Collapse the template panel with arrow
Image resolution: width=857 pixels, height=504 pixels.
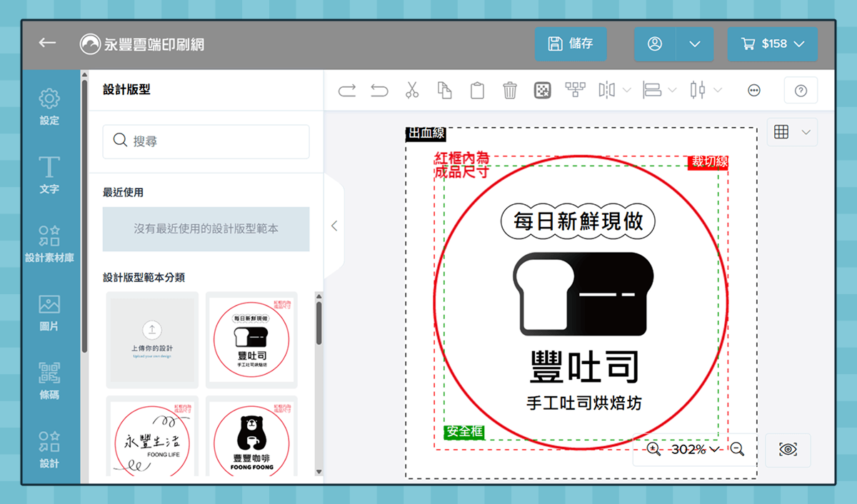coord(334,226)
